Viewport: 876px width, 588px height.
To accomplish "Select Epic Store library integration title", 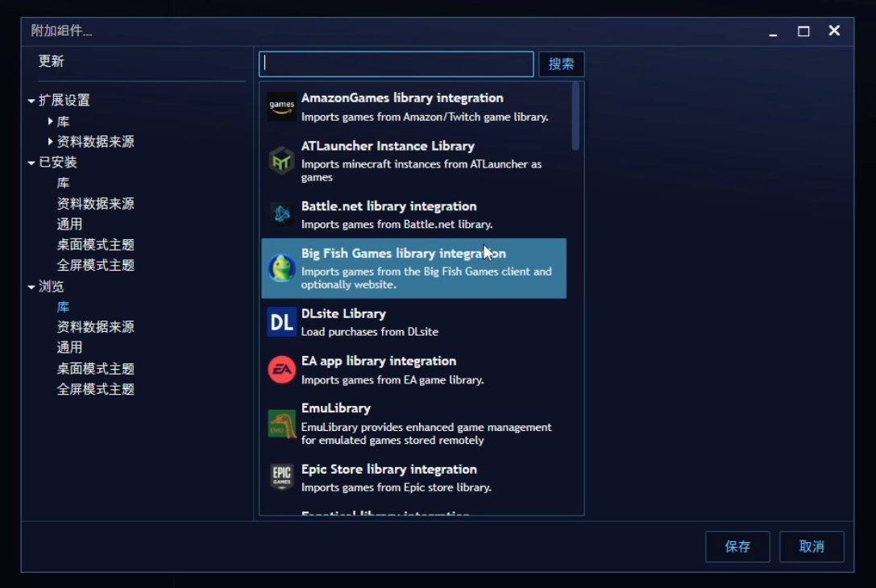I will [388, 469].
